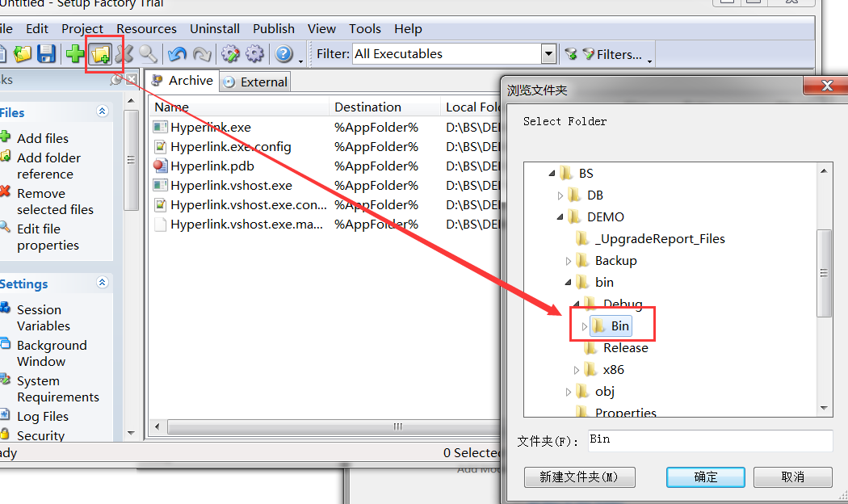848x504 pixels.
Task: Click the Add files task link
Action: pos(43,138)
